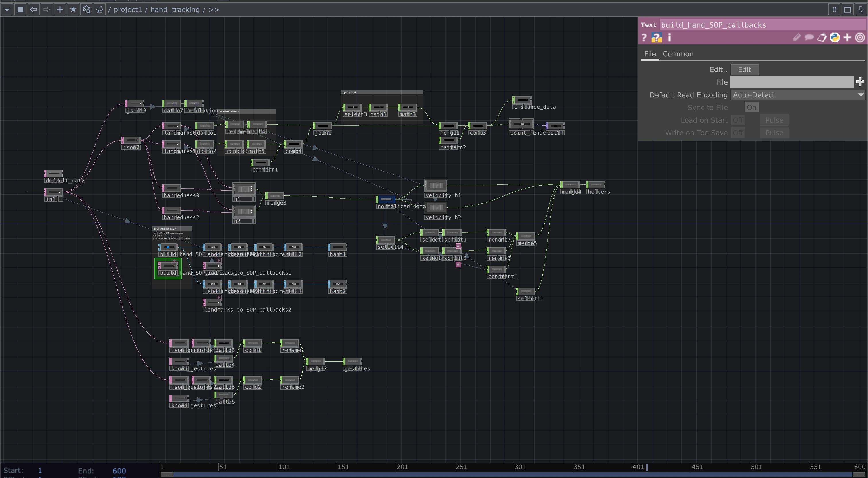Click the End value 600 field
This screenshot has width=868, height=478.
[x=119, y=471]
